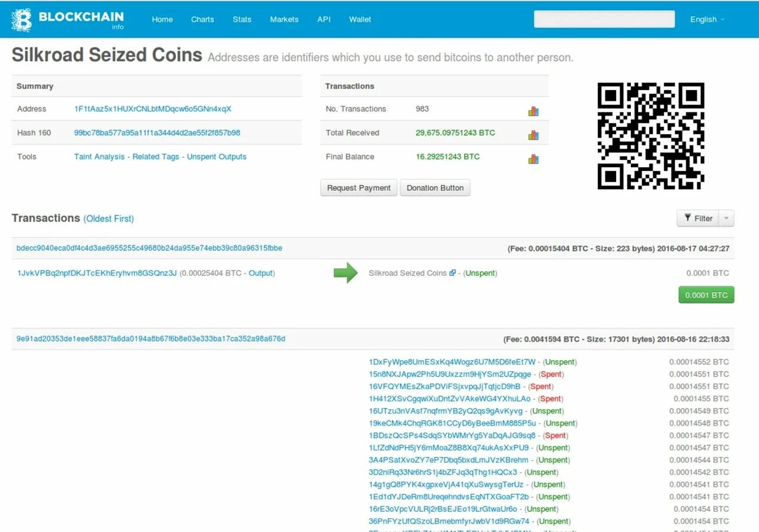Screen dimensions: 759x532
Task: Click the Output link of sender
Action: [260, 273]
